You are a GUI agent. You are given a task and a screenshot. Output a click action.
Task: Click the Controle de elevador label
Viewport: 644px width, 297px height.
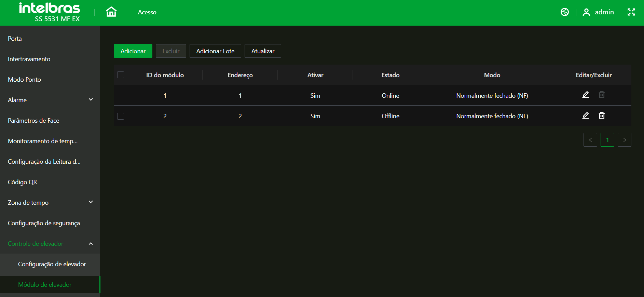pos(36,244)
